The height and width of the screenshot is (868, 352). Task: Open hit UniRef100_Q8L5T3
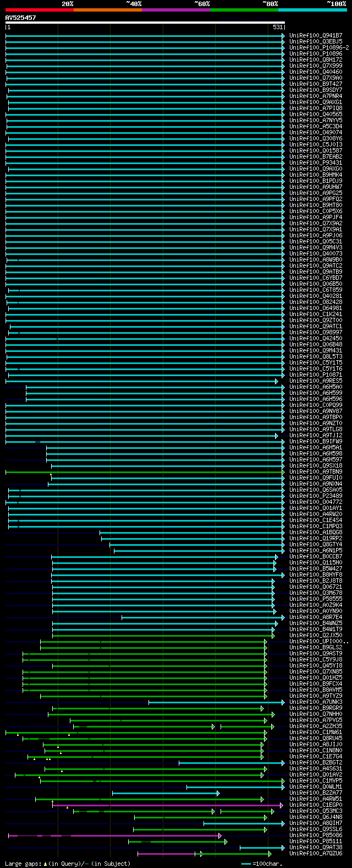tap(316, 356)
